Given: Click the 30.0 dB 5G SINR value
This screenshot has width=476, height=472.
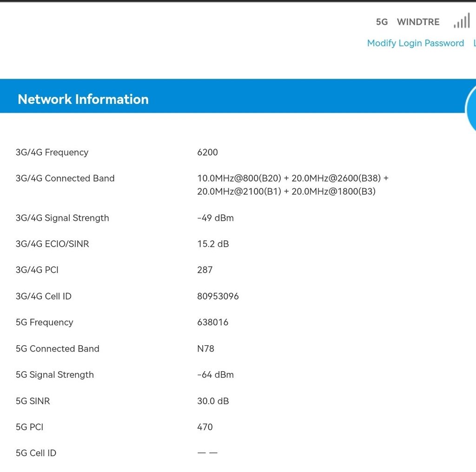Looking at the screenshot, I should click(x=213, y=401).
